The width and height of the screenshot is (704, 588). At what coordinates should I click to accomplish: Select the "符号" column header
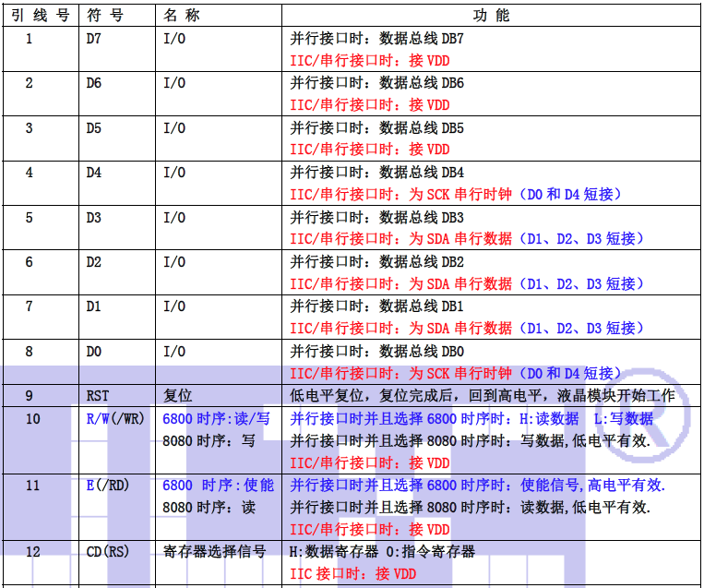tap(108, 16)
